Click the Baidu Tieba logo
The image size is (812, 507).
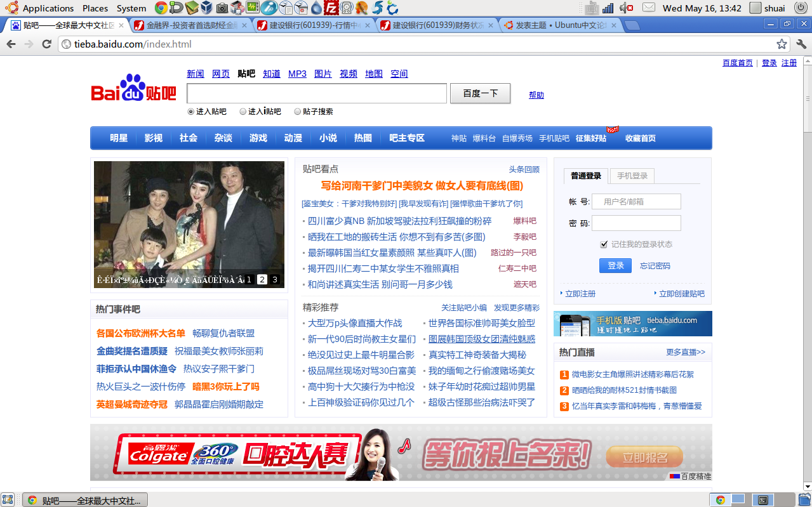(x=134, y=88)
